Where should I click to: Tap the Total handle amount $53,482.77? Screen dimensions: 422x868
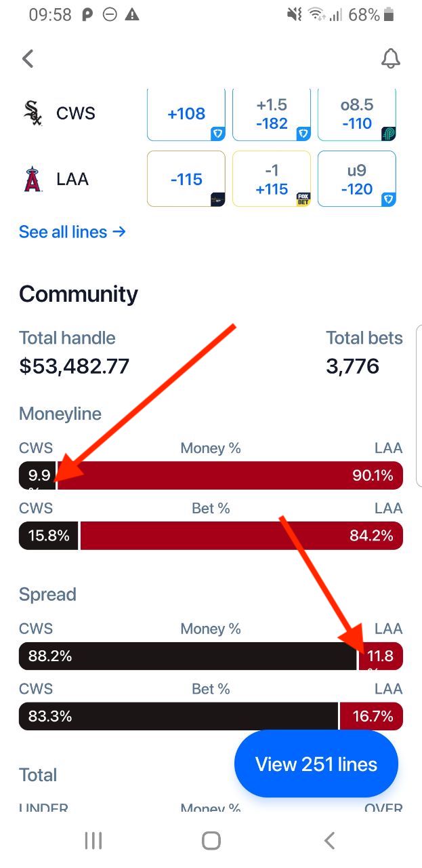[x=75, y=366]
